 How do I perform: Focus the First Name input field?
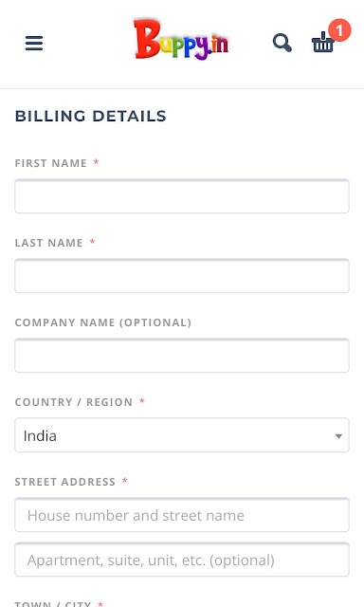(182, 196)
